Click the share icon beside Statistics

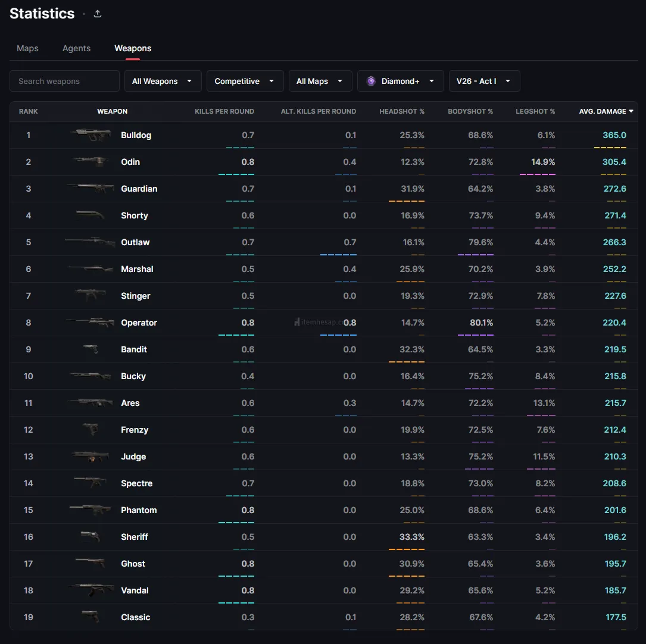click(x=98, y=14)
